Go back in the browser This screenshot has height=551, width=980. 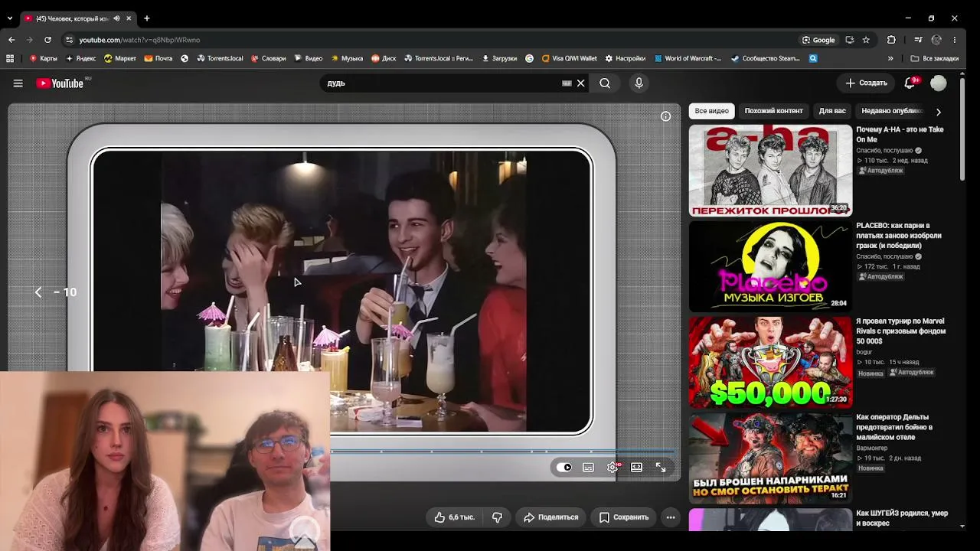(x=11, y=40)
